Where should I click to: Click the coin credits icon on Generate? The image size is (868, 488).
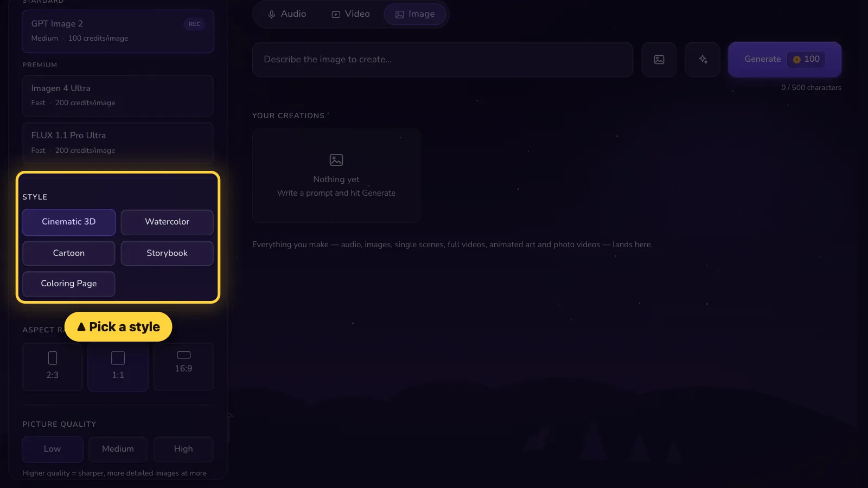click(796, 60)
